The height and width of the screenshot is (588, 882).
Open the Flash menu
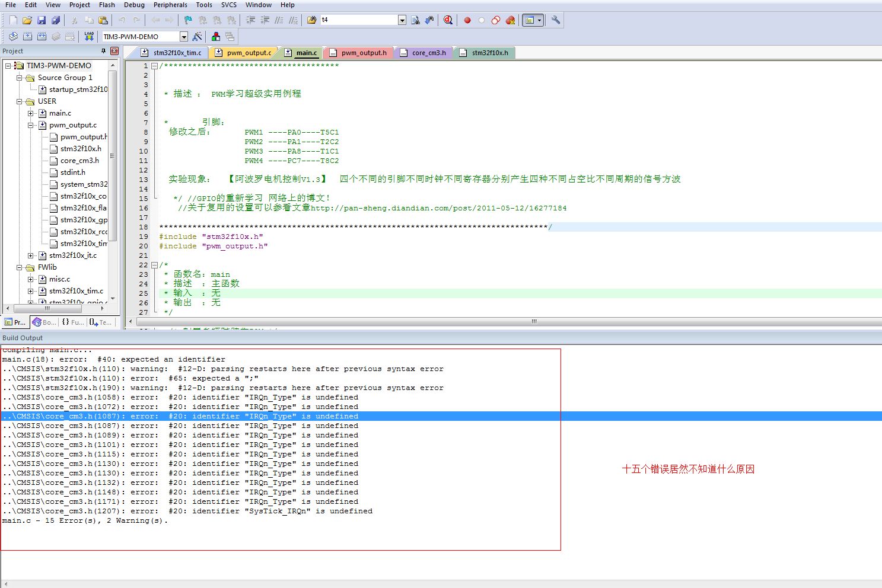click(x=107, y=5)
